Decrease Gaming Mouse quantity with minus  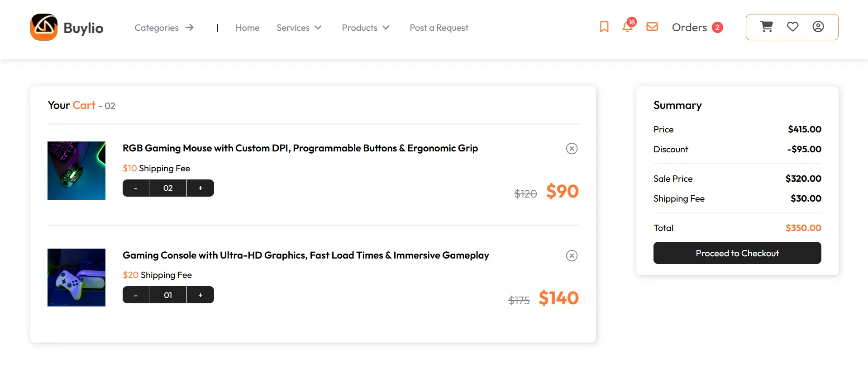pos(136,188)
